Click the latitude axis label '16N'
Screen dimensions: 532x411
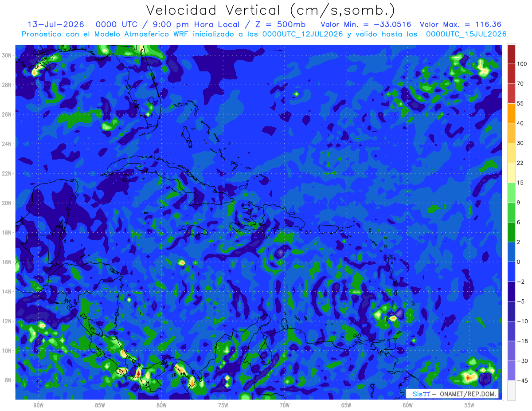(x=7, y=262)
